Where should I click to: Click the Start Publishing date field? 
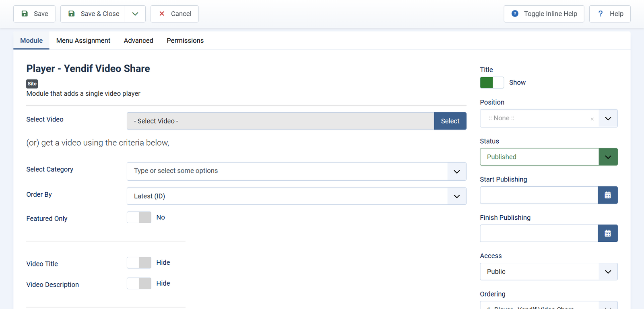(539, 195)
